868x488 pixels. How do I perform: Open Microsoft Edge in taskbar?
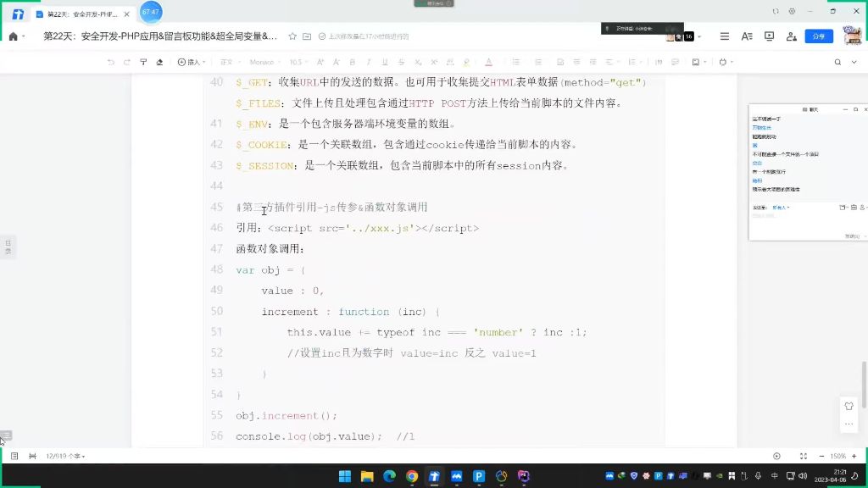tap(389, 476)
